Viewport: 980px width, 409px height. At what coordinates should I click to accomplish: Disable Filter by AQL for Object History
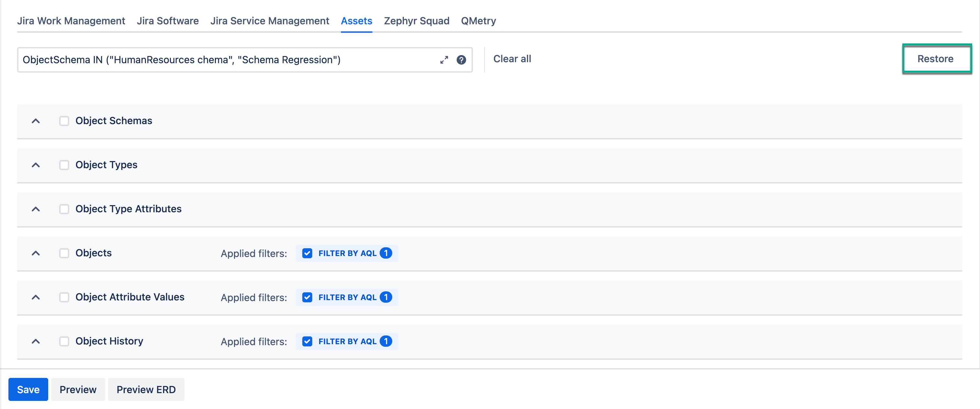307,341
